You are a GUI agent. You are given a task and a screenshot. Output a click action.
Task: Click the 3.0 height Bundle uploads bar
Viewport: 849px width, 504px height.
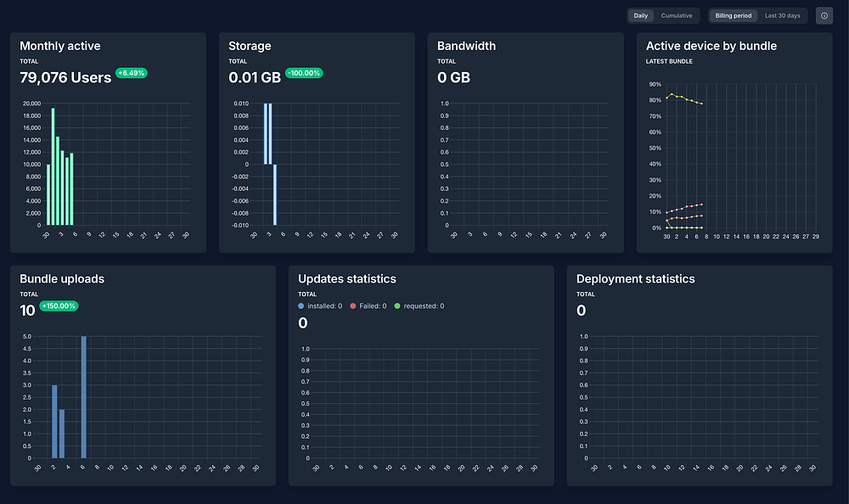[54, 422]
